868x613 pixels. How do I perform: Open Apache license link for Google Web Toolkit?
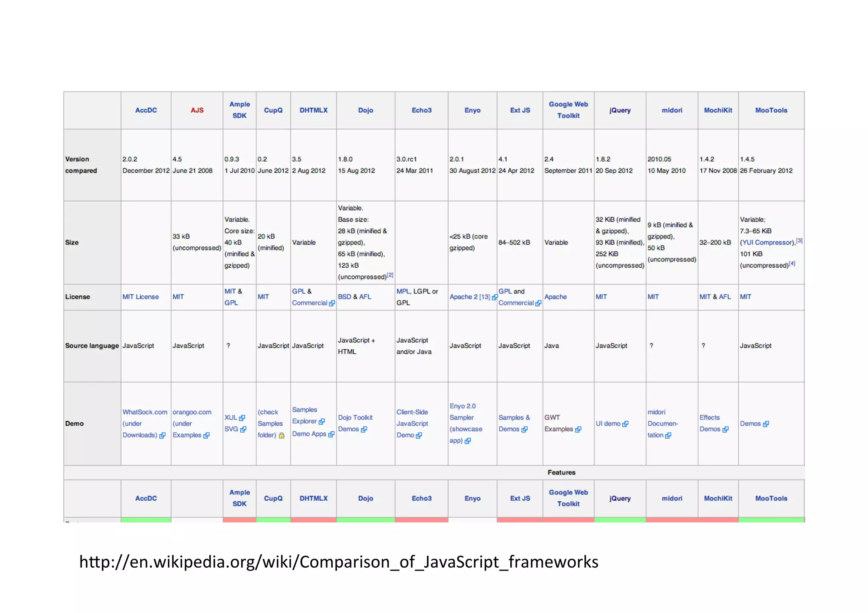tap(556, 297)
